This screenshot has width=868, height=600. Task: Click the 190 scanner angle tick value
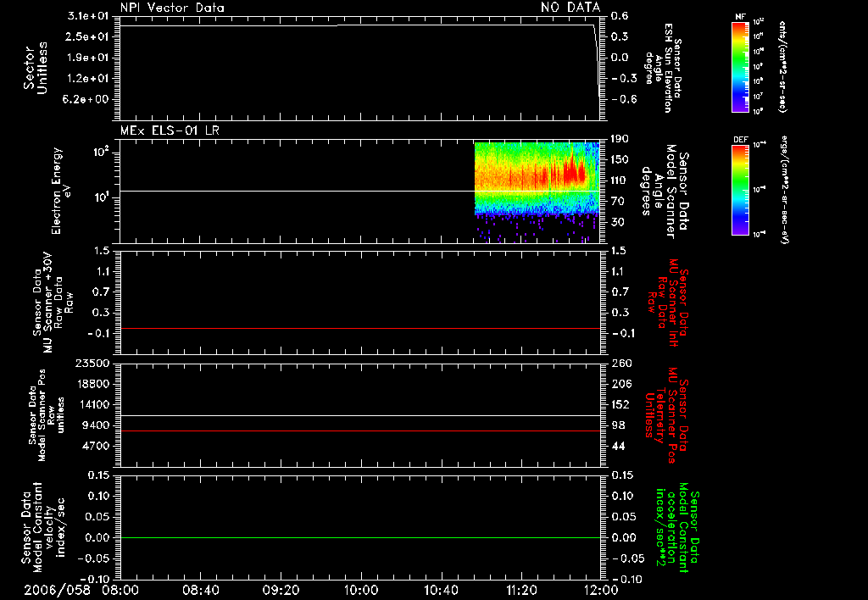620,139
